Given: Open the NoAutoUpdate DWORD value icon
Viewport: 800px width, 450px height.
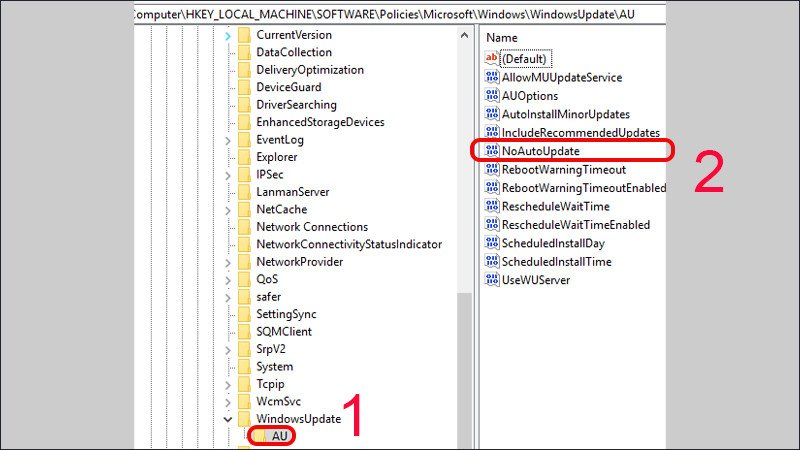Looking at the screenshot, I should pos(491,151).
